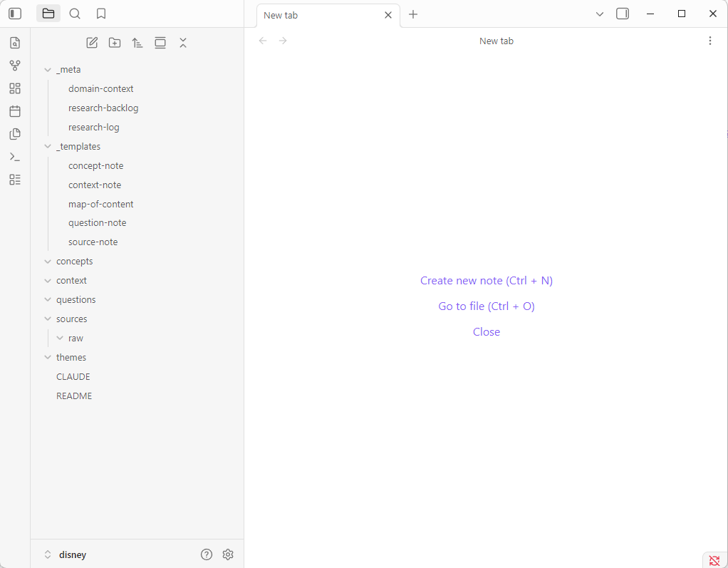Screen dimensions: 728x568
Task: Open the search pane tab icon
Action: pos(75,14)
